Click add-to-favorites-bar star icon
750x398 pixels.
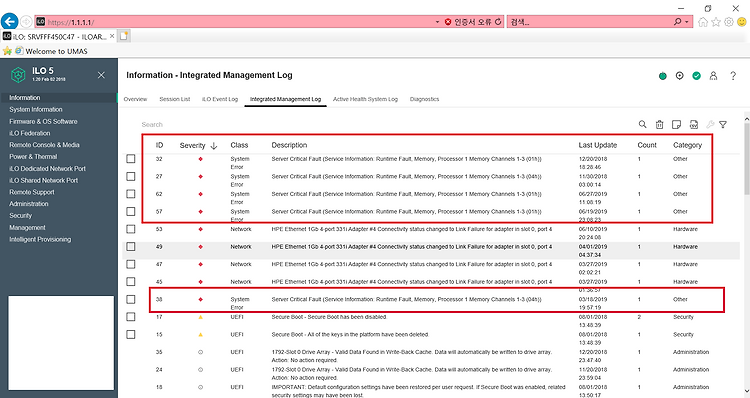[x=7, y=51]
